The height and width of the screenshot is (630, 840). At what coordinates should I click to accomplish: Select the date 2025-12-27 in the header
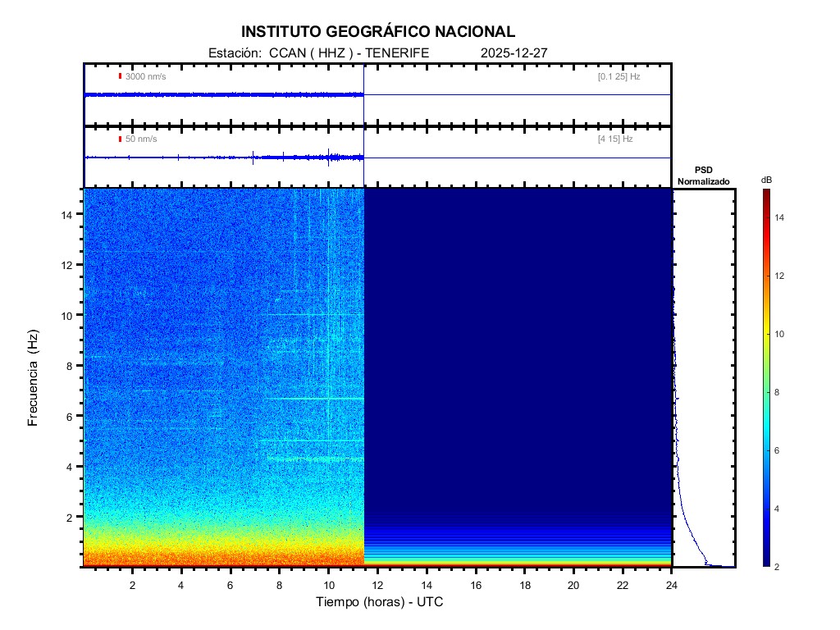pyautogui.click(x=514, y=52)
